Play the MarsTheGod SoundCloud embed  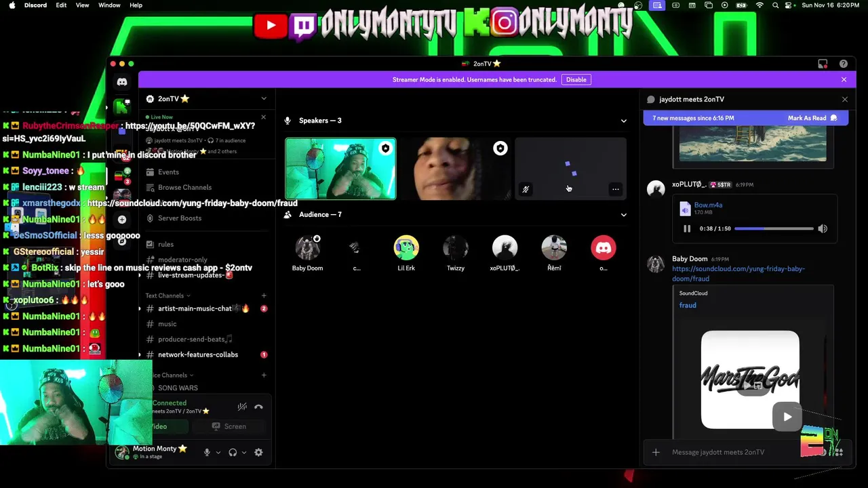[787, 417]
